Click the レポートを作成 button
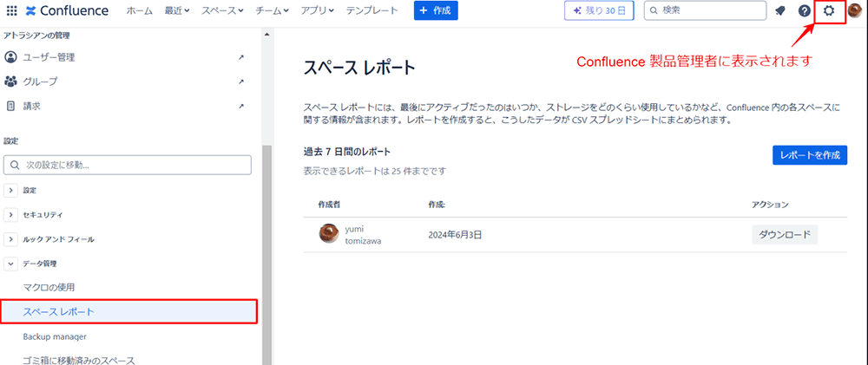This screenshot has height=365, width=868. pyautogui.click(x=810, y=155)
